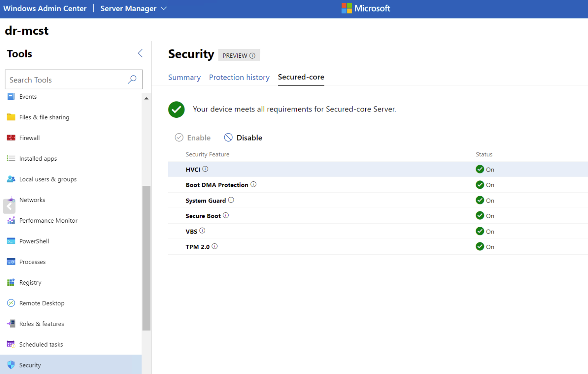Click the tools list scrollbar thumb

point(146,258)
